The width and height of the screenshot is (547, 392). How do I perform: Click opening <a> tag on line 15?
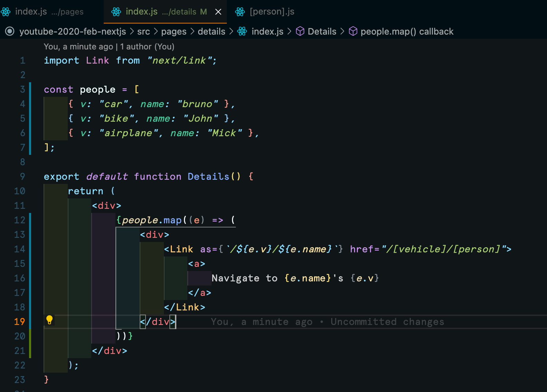[197, 264]
